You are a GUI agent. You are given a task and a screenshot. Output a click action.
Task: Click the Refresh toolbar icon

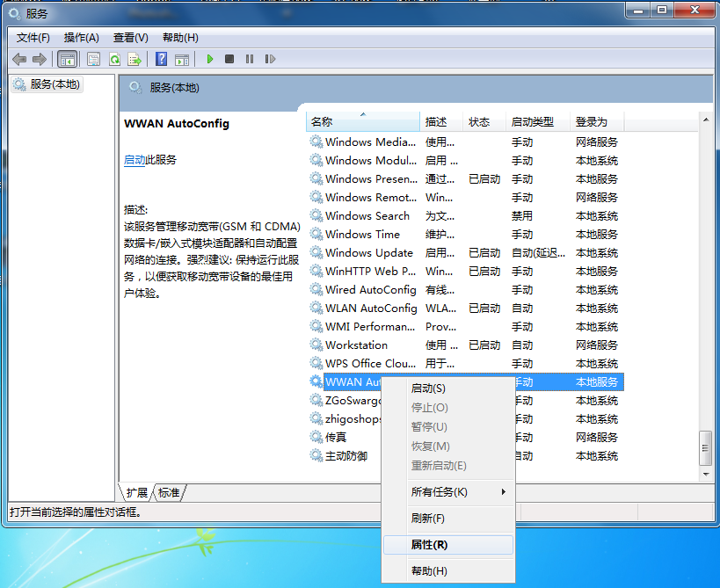[114, 59]
